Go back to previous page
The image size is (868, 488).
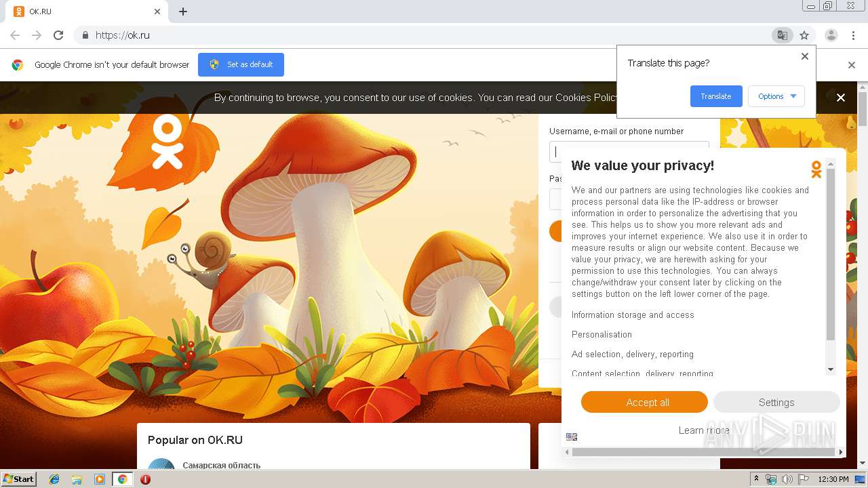(15, 35)
